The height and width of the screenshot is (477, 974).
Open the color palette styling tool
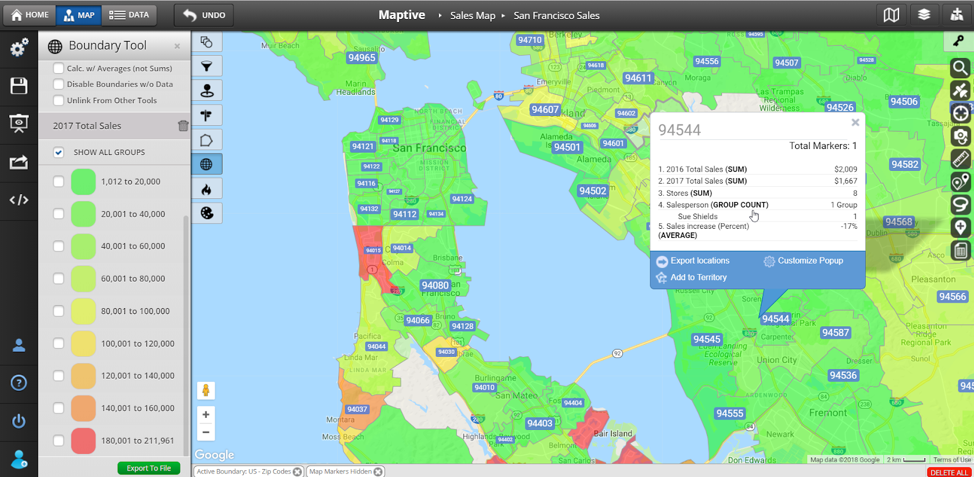tap(207, 213)
